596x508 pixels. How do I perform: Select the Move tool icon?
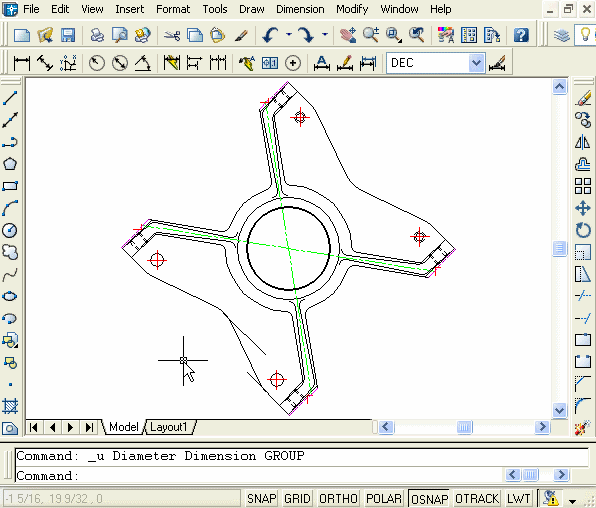583,208
